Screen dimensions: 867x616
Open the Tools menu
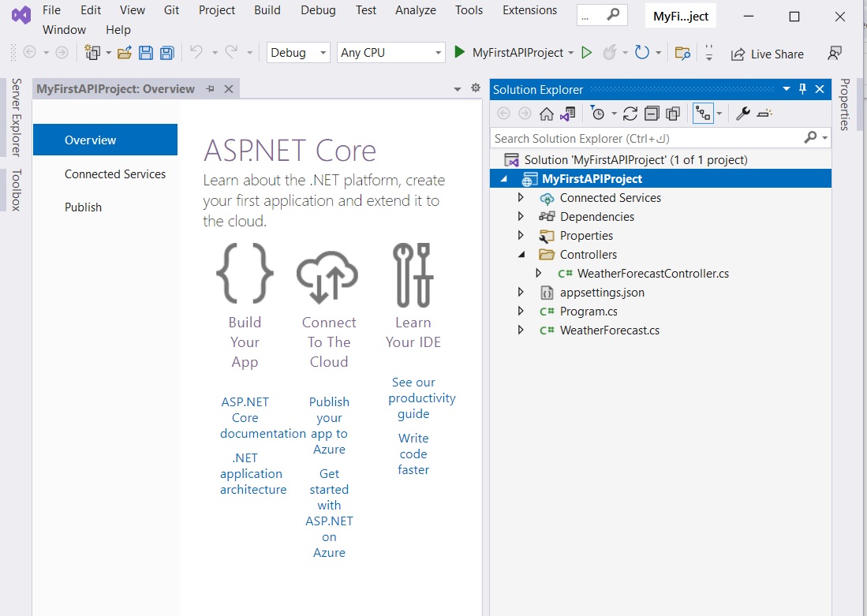(469, 10)
